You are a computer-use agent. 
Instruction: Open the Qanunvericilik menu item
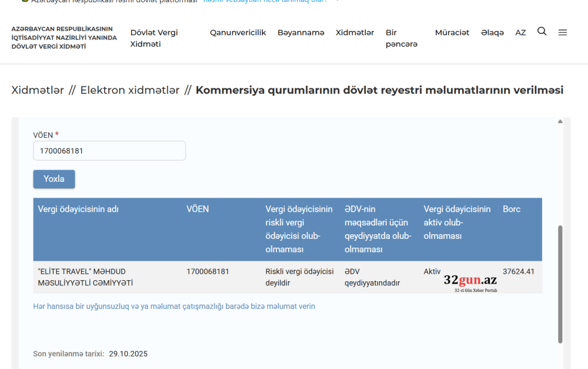[x=238, y=32]
